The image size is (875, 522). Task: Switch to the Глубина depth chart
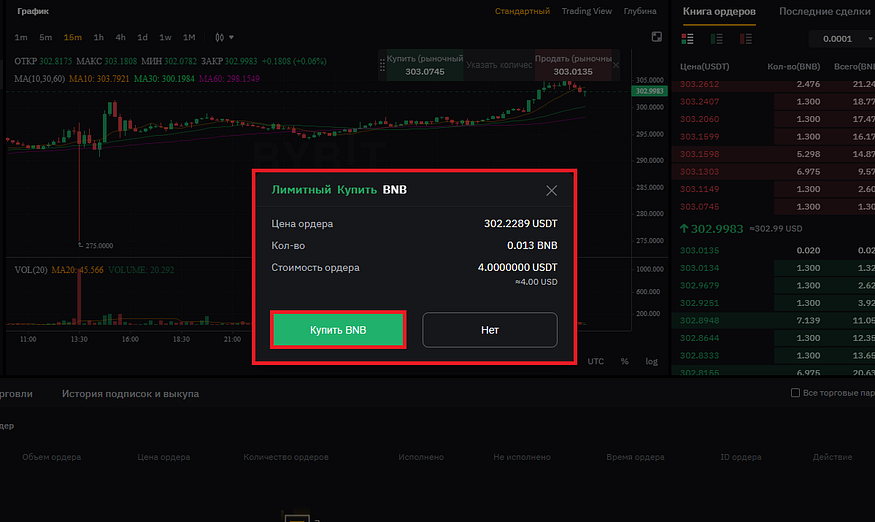point(640,11)
